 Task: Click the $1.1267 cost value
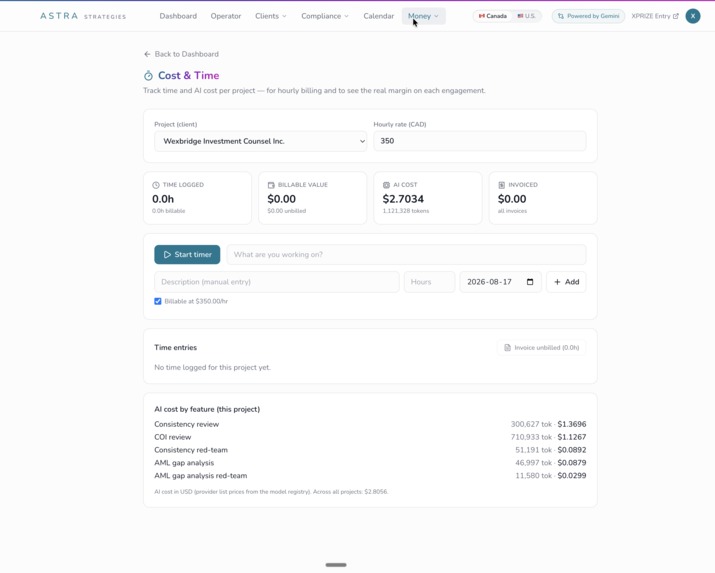tap(572, 437)
